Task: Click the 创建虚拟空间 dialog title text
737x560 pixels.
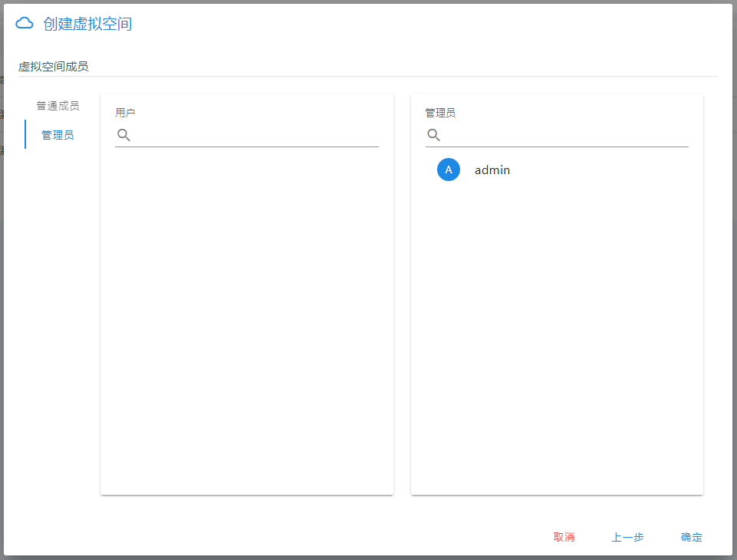Action: click(x=87, y=25)
